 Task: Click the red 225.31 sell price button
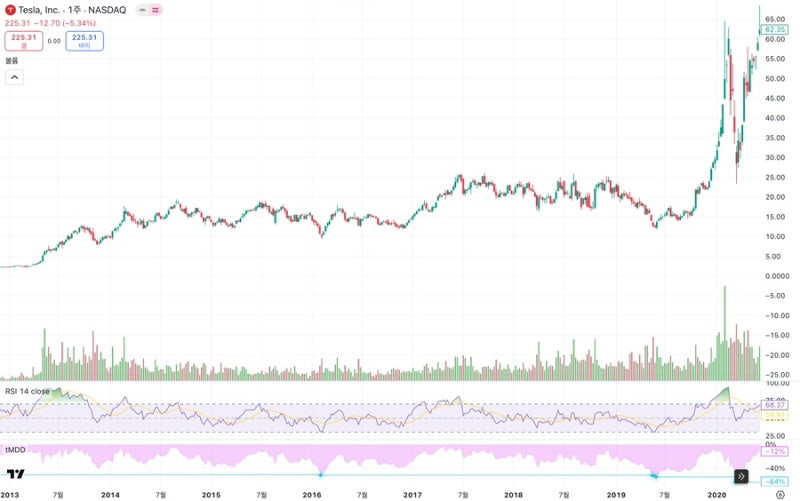(x=24, y=41)
